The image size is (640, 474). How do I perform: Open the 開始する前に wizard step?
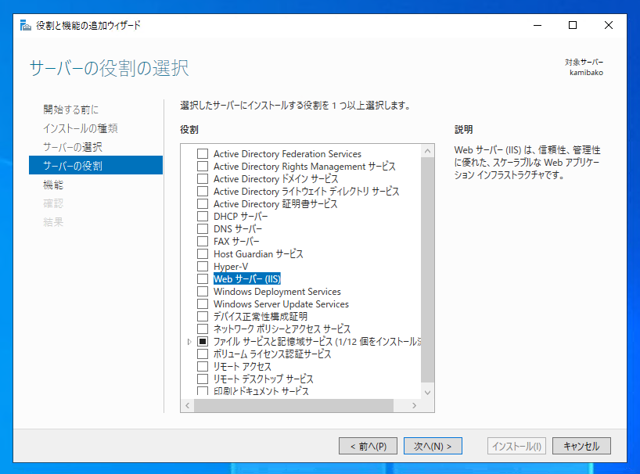point(71,109)
